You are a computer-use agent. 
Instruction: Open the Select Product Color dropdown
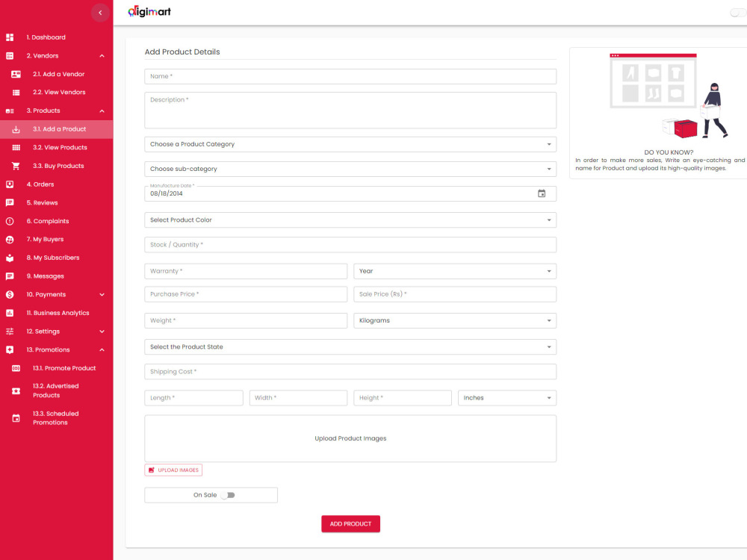(350, 220)
